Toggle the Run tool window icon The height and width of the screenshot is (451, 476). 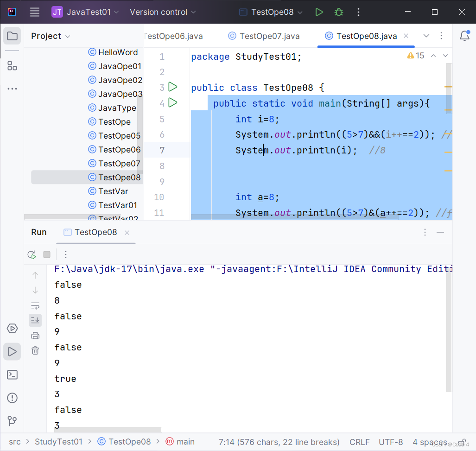12,352
